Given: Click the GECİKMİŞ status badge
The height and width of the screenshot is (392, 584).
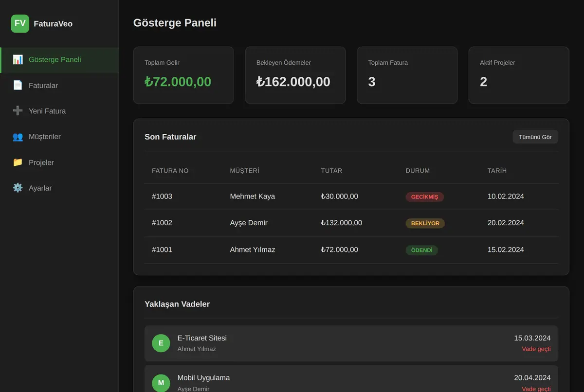Looking at the screenshot, I should point(424,197).
